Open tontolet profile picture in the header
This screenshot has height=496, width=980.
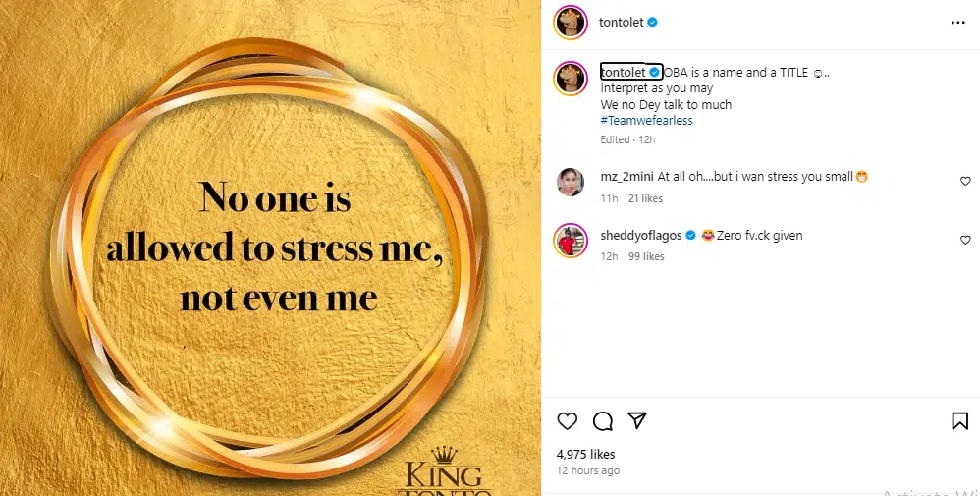pyautogui.click(x=571, y=22)
